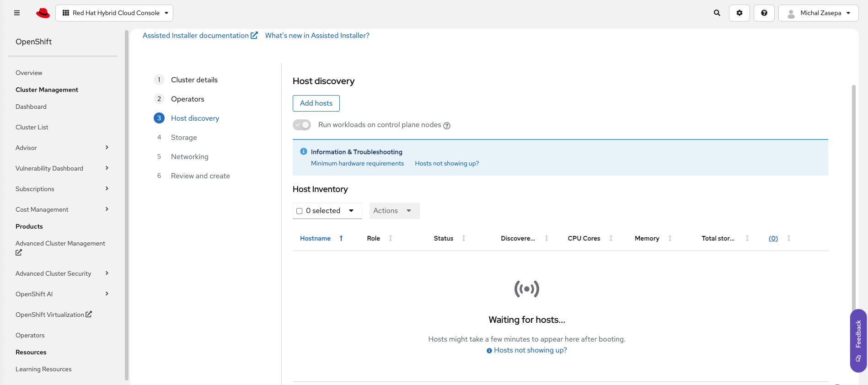Click Waiting for hosts... heading
This screenshot has width=868, height=385.
point(527,320)
